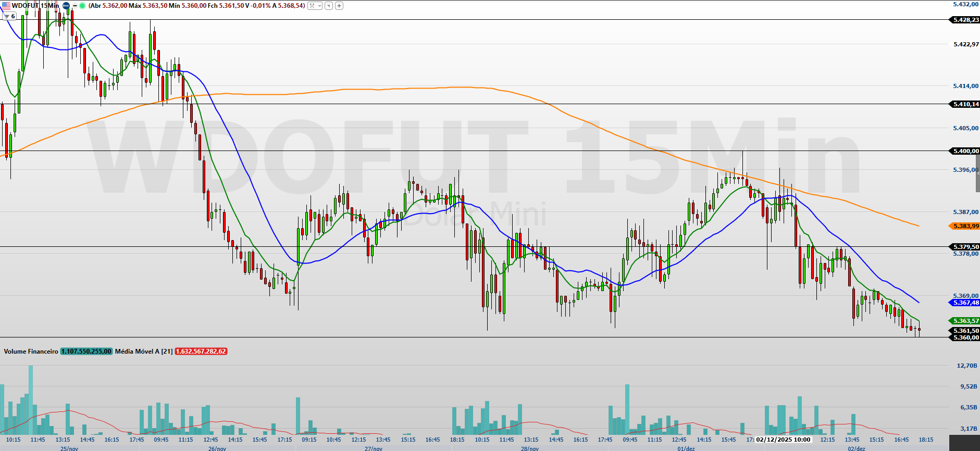Image resolution: width=980 pixels, height=451 pixels.
Task: Click the blue 5.367,48 price tag
Action: pos(965,303)
